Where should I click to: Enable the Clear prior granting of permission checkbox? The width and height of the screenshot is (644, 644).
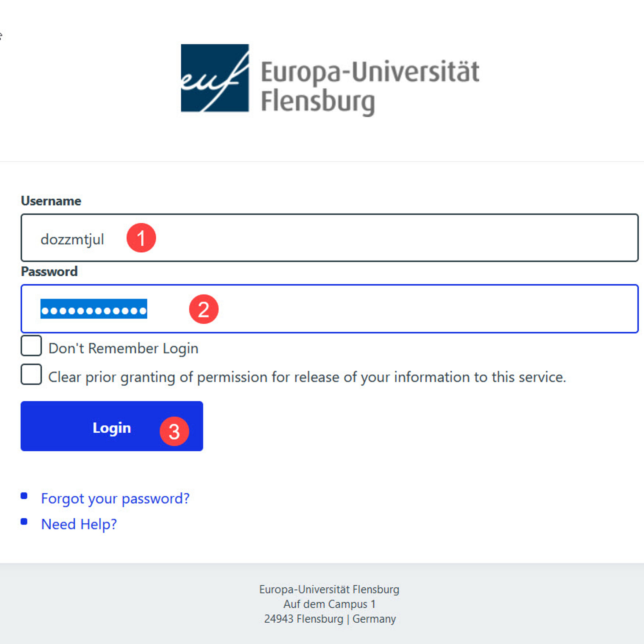31,374
